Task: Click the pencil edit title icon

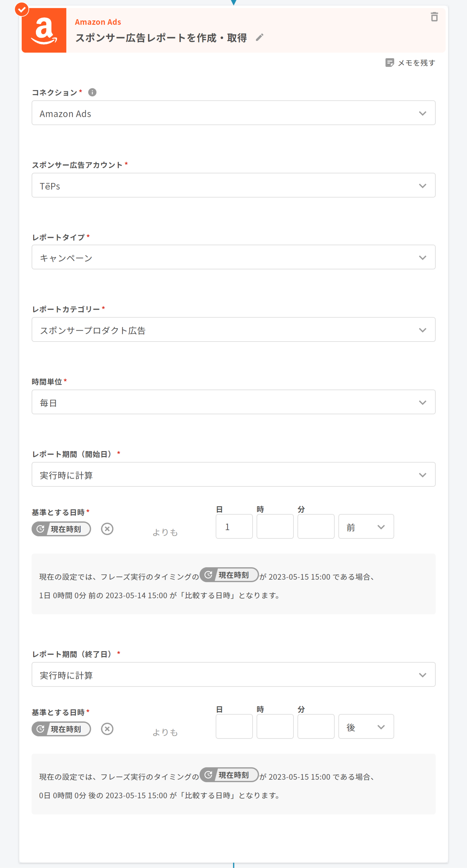Action: point(259,37)
